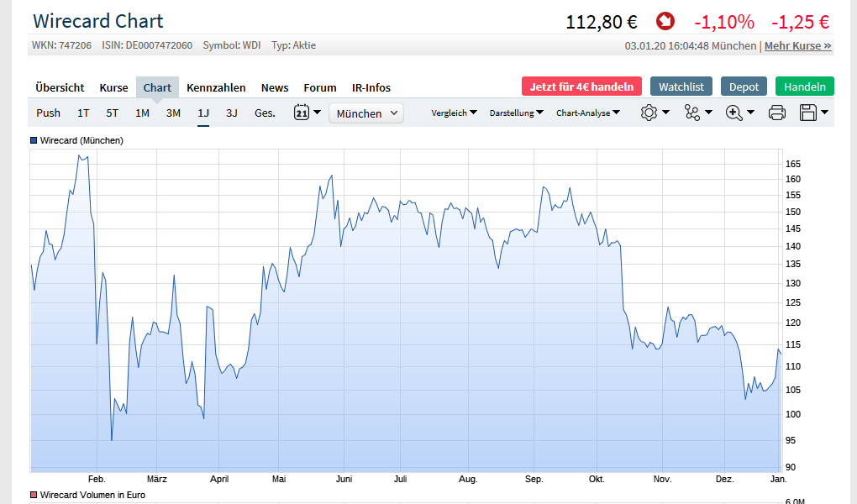Follow the Mehr Kurse link
The image size is (857, 504).
tap(798, 45)
